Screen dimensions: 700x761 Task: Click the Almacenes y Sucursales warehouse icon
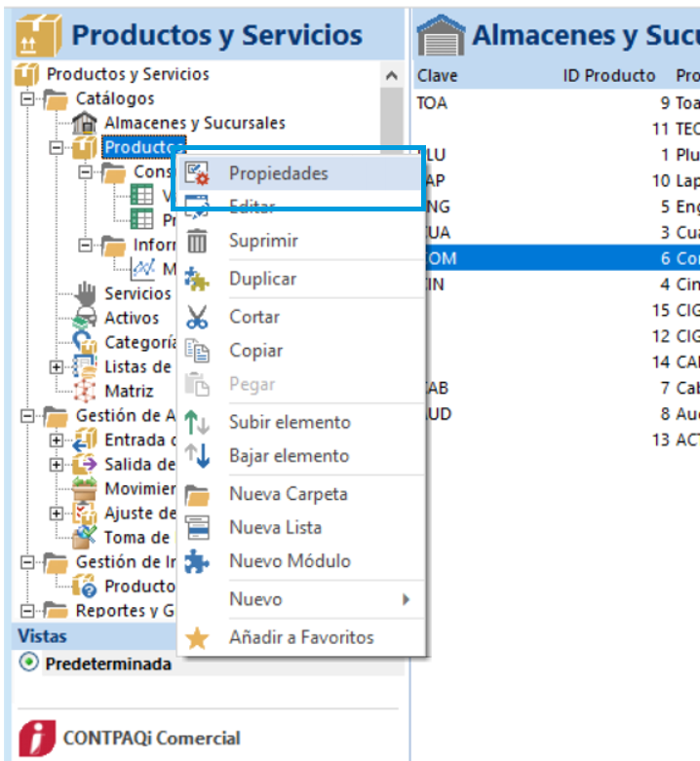pos(85,123)
